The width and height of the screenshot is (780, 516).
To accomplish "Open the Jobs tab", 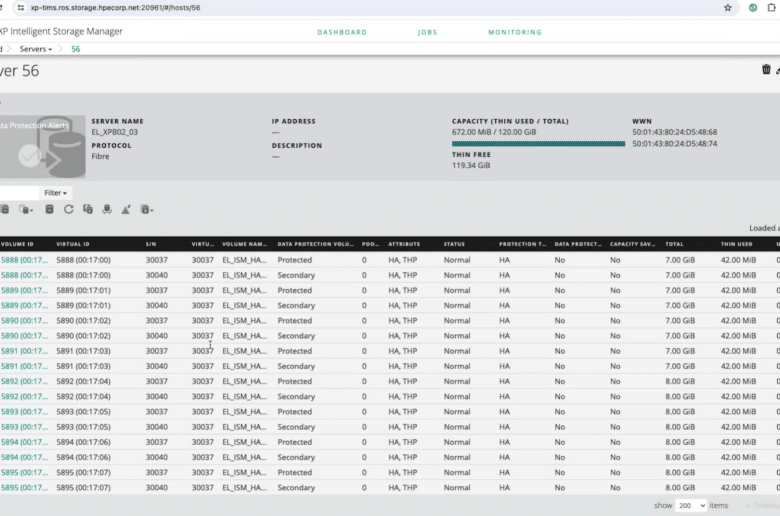I will tap(427, 32).
